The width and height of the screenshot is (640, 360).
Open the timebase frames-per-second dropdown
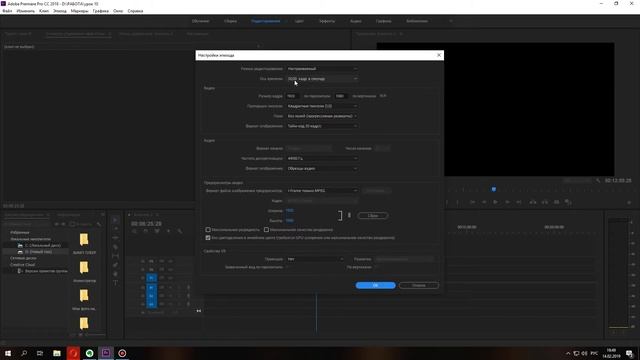(x=322, y=79)
